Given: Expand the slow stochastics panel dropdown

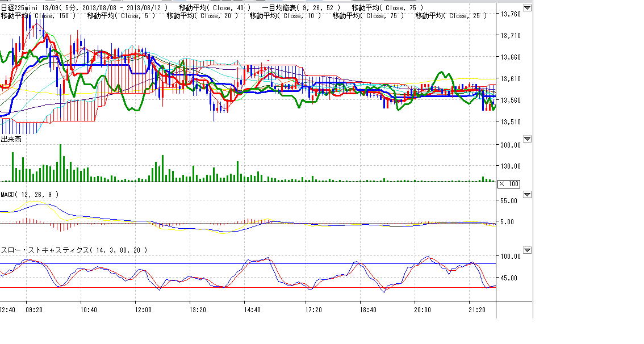Looking at the screenshot, I should (527, 250).
